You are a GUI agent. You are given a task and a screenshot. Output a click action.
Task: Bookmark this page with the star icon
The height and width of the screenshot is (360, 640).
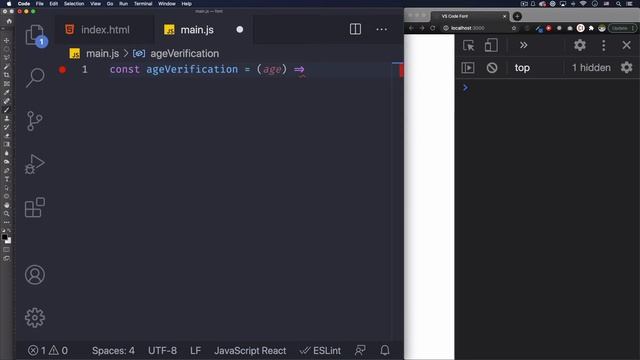coord(514,28)
